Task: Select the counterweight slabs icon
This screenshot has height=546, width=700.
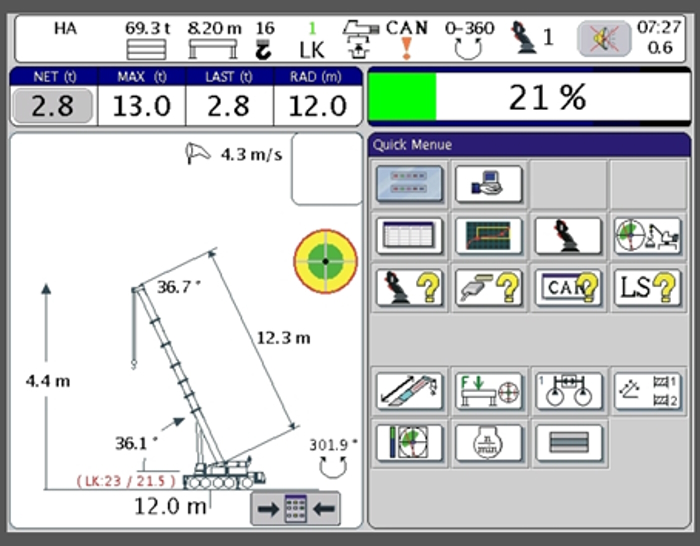Action: (x=568, y=441)
